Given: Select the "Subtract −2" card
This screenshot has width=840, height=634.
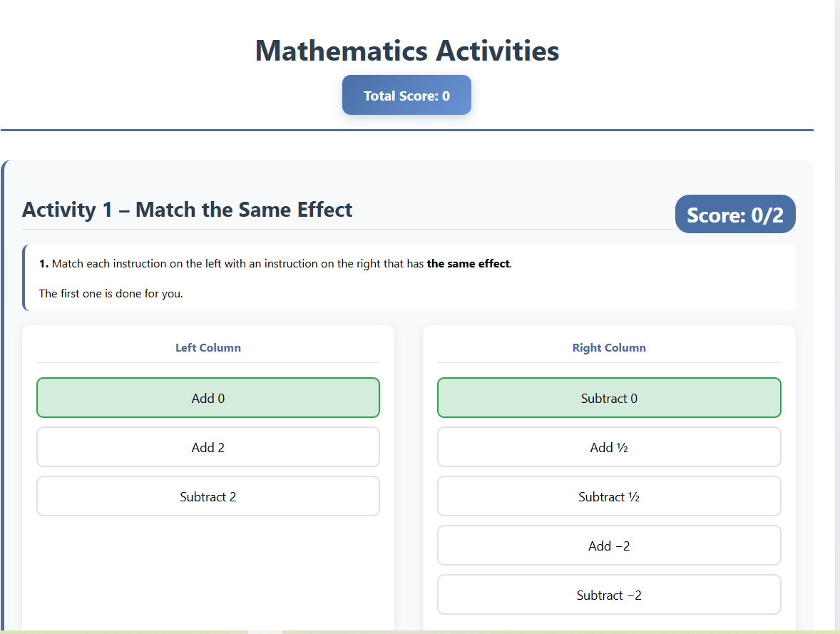Looking at the screenshot, I should tap(609, 595).
